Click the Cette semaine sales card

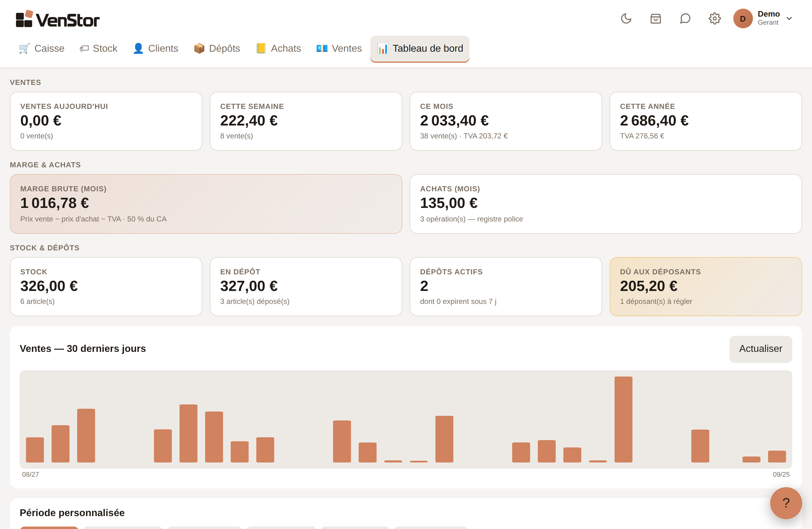(x=306, y=121)
